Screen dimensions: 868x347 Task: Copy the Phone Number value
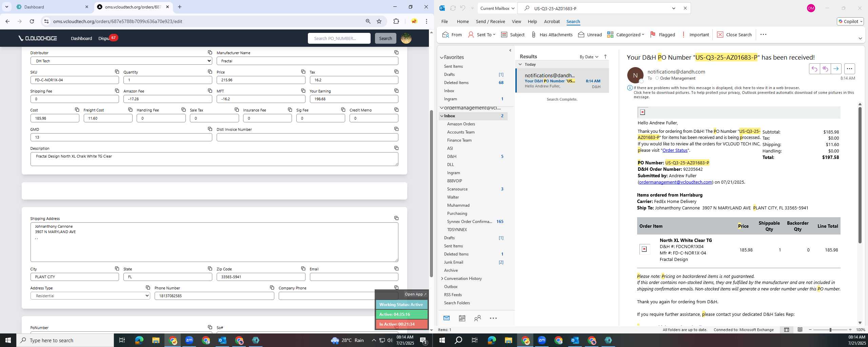[272, 287]
